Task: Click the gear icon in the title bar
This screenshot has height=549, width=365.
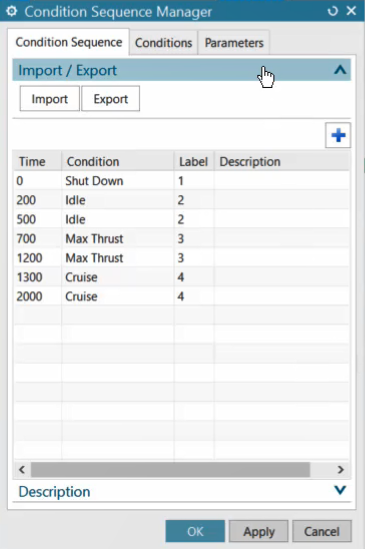Action: tap(12, 11)
